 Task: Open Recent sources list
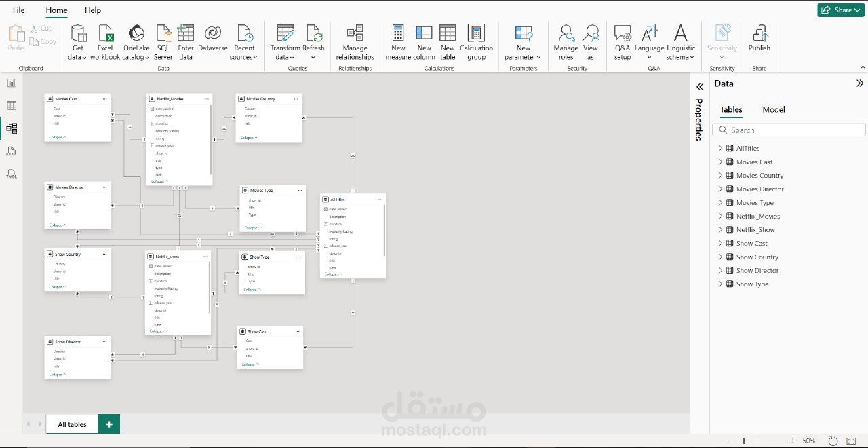click(244, 42)
